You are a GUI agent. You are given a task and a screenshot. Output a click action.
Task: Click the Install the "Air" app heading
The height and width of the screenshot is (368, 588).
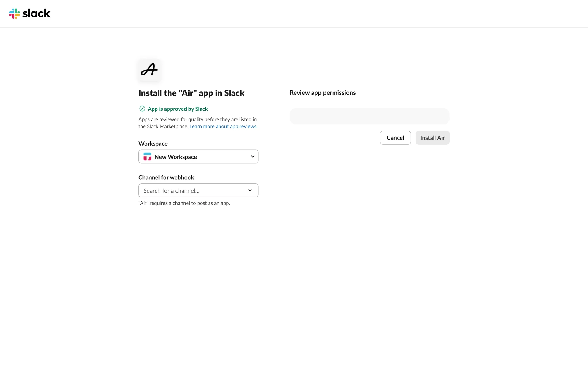pos(191,93)
